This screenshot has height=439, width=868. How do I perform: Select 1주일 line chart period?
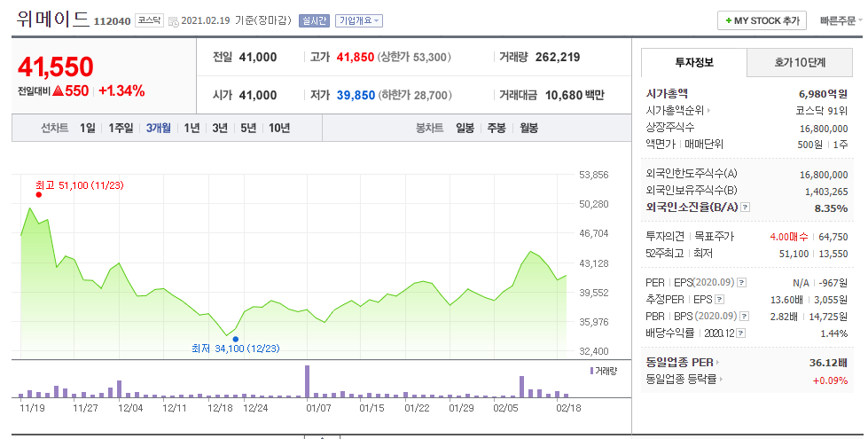coord(121,128)
